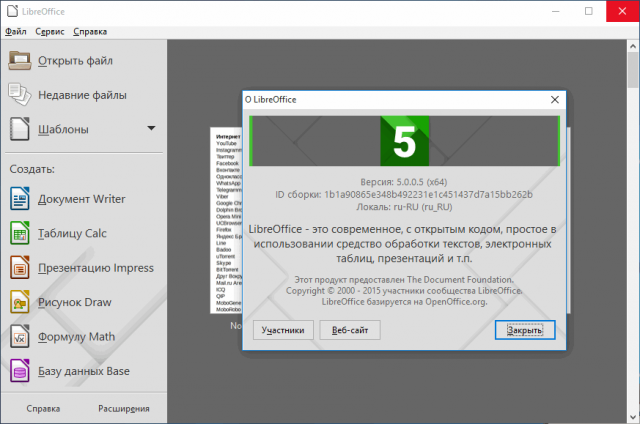The image size is (640, 424).
Task: Click the Recent Files documents icon
Action: coord(20,95)
